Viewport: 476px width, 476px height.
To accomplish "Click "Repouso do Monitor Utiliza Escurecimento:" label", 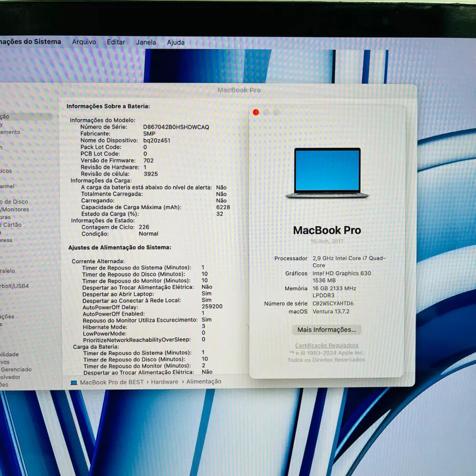I will pyautogui.click(x=140, y=320).
